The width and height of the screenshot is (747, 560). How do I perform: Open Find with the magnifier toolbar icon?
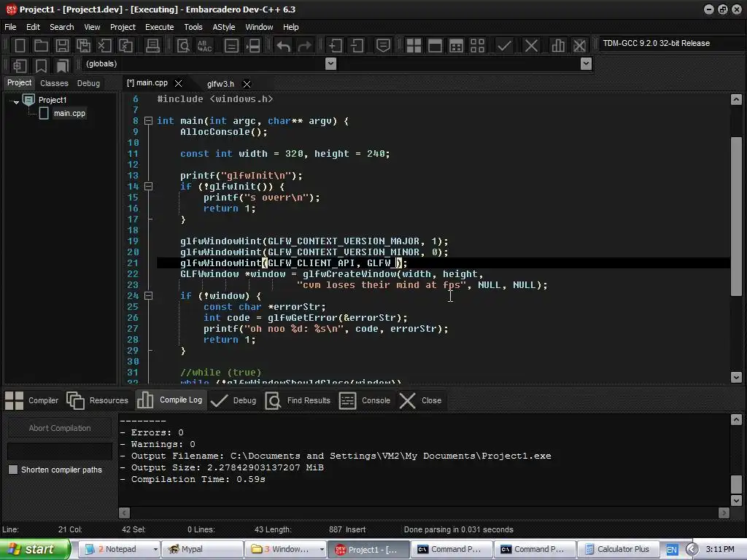(183, 46)
